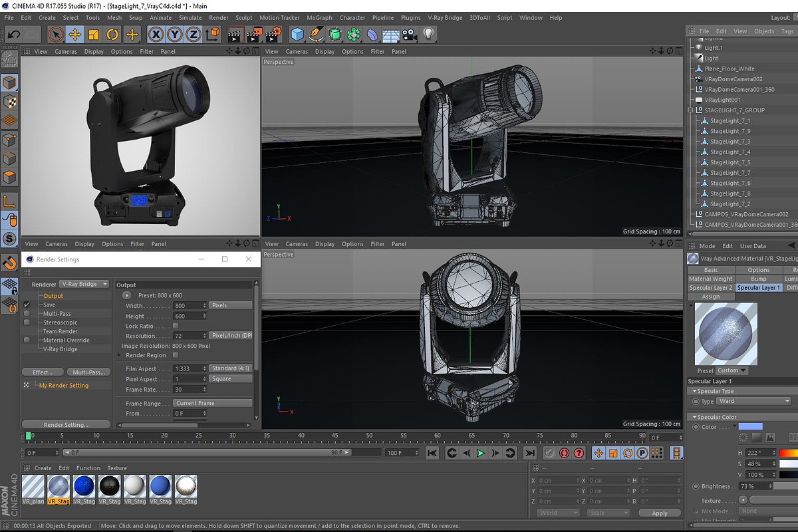Click the Undo arrow in the top toolbar
Screen dimensions: 798x532
13,34
